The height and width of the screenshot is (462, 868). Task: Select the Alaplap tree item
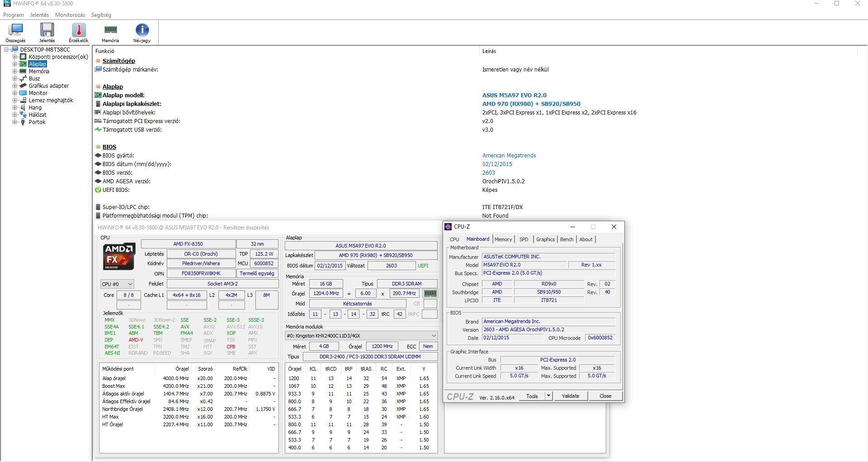[x=38, y=64]
